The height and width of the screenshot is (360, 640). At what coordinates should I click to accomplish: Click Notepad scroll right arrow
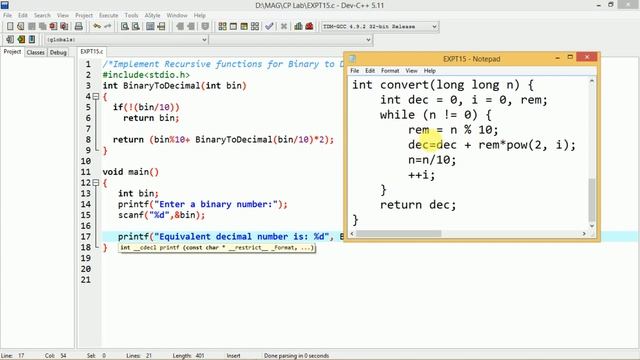pos(584,233)
